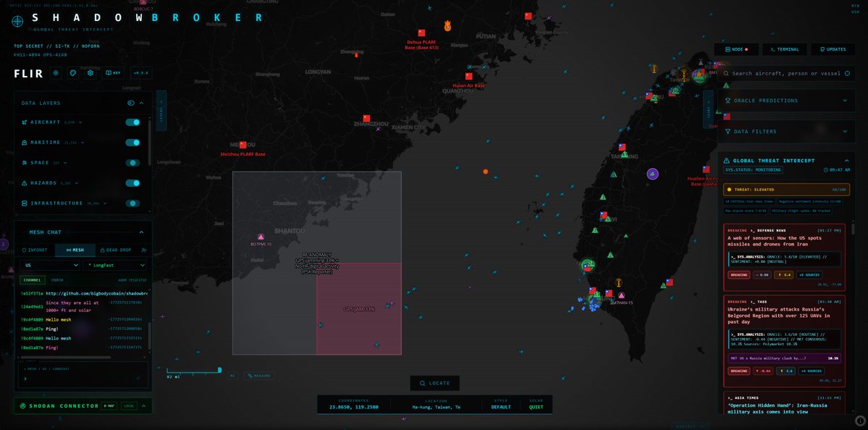Click the add contact person icon

(x=143, y=250)
